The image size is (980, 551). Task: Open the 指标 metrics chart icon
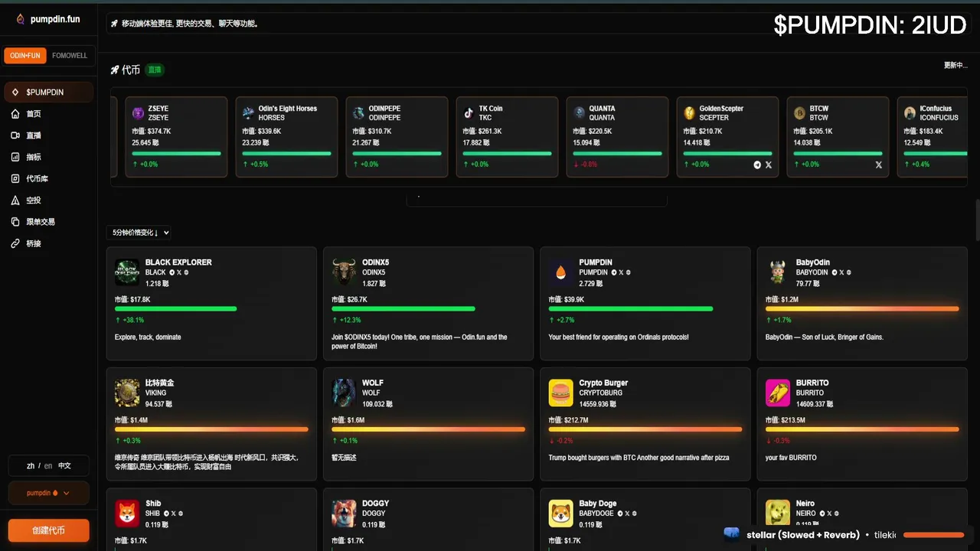pos(15,157)
